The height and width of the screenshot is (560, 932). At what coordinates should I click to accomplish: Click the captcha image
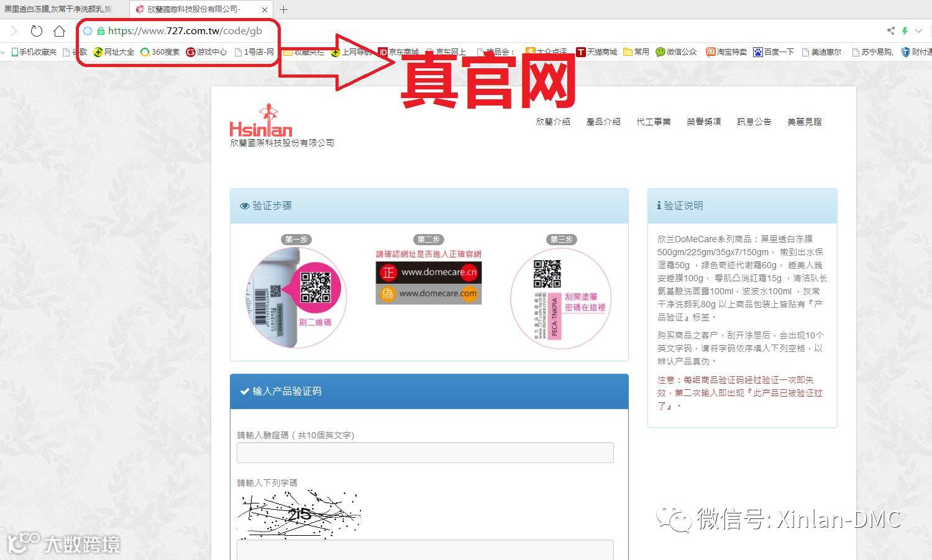click(299, 514)
